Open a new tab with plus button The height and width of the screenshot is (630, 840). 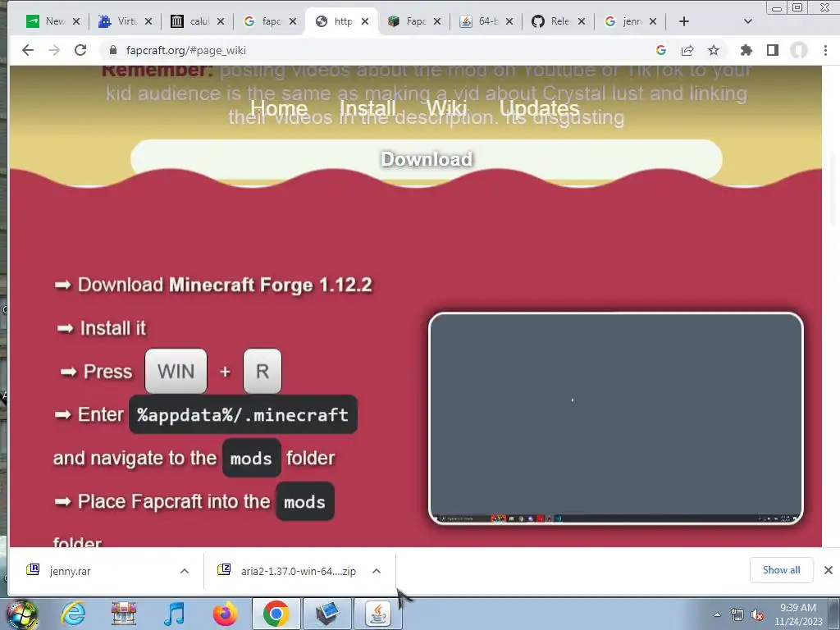[684, 21]
